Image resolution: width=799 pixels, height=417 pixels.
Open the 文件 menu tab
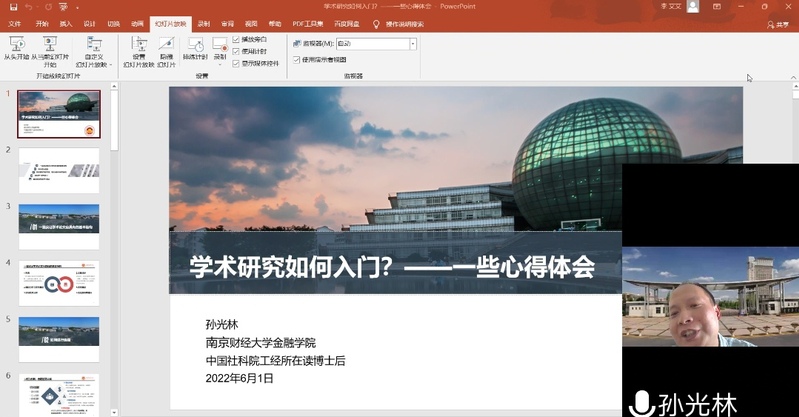pyautogui.click(x=15, y=23)
